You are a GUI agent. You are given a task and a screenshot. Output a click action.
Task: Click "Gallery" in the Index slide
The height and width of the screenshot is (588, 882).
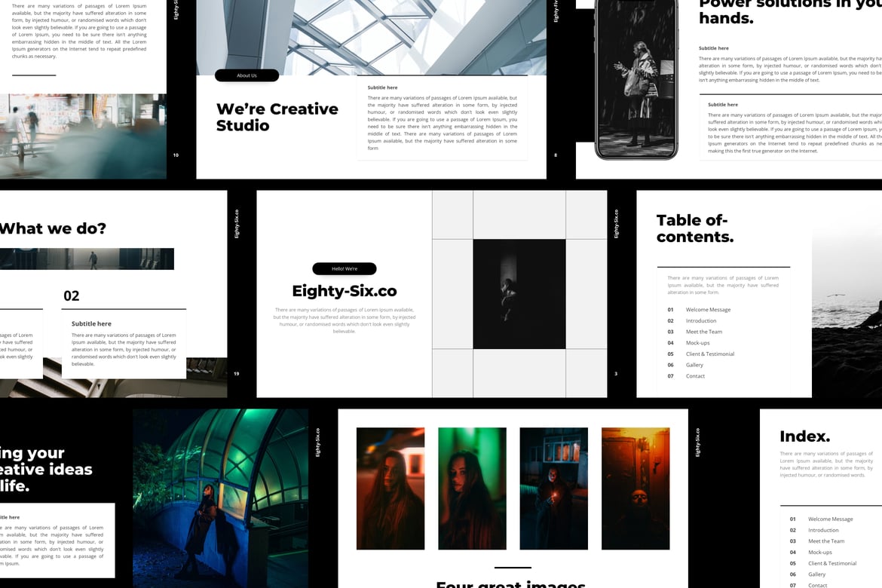(816, 574)
